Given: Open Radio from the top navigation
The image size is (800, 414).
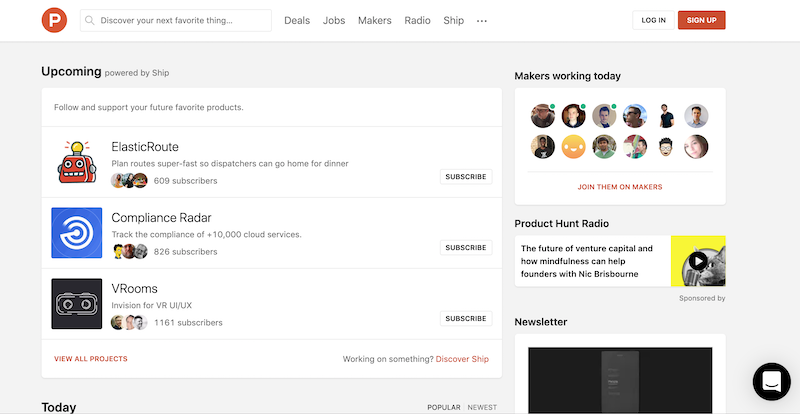Looking at the screenshot, I should pos(417,20).
